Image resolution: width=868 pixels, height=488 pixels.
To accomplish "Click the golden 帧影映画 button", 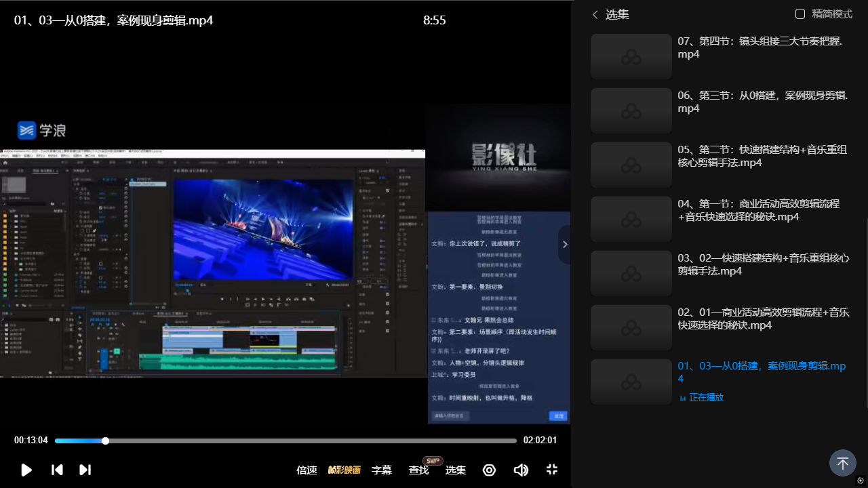I will tap(344, 470).
